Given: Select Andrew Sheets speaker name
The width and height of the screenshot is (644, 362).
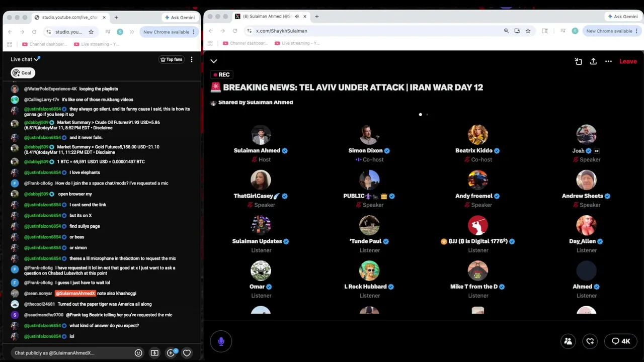Looking at the screenshot, I should coord(582,196).
